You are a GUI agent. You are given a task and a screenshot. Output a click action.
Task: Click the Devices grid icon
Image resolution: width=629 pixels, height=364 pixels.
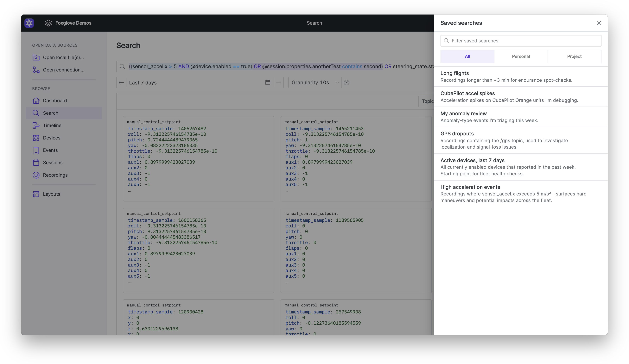point(36,138)
